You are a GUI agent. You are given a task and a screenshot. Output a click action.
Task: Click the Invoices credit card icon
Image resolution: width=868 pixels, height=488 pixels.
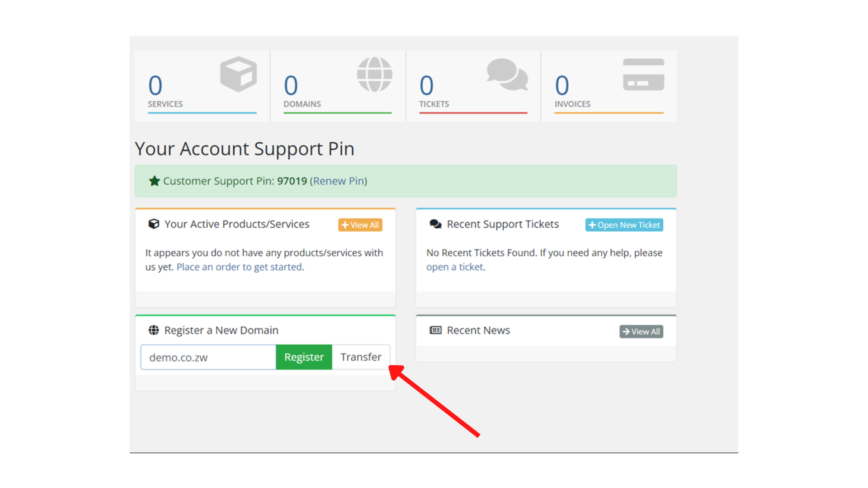[x=643, y=74]
